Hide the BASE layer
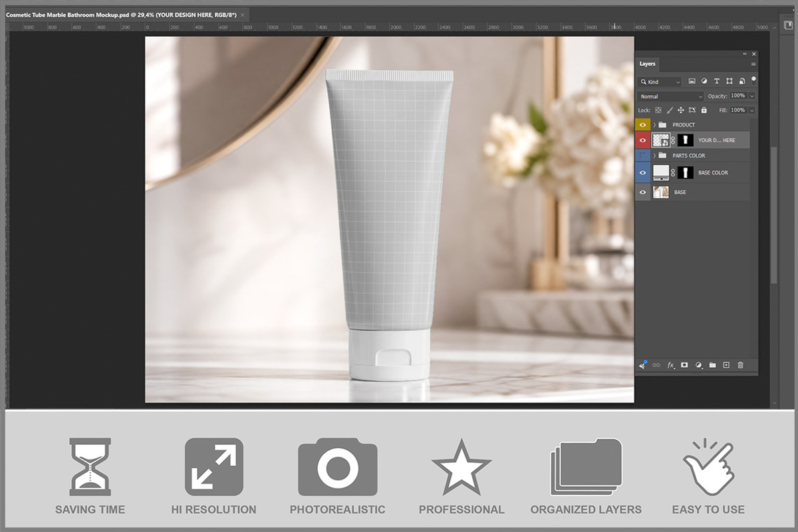This screenshot has height=532, width=798. coord(642,192)
